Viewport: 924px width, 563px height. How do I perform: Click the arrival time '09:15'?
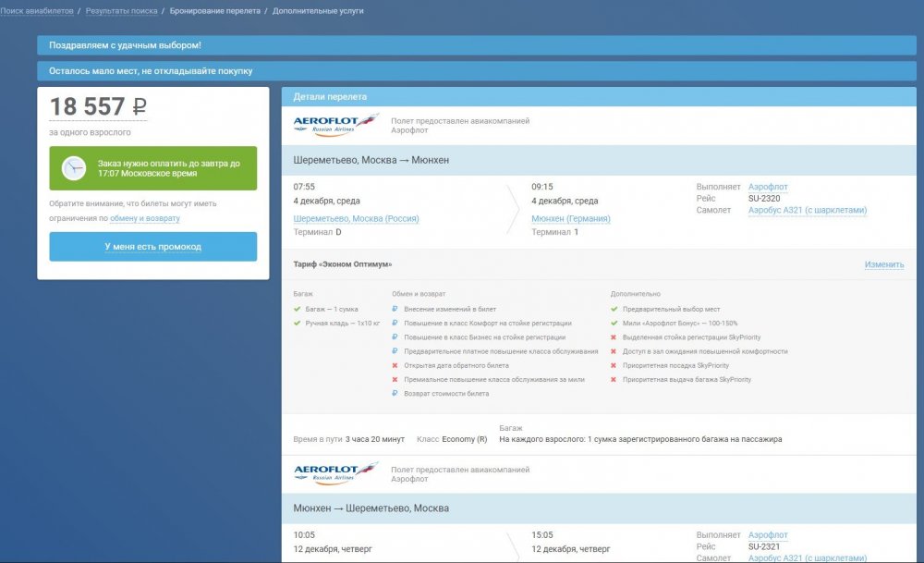point(542,187)
